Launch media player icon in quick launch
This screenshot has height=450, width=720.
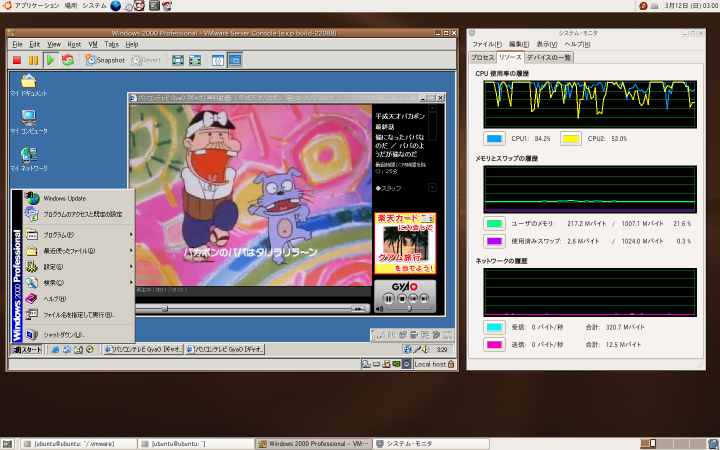tap(90, 350)
